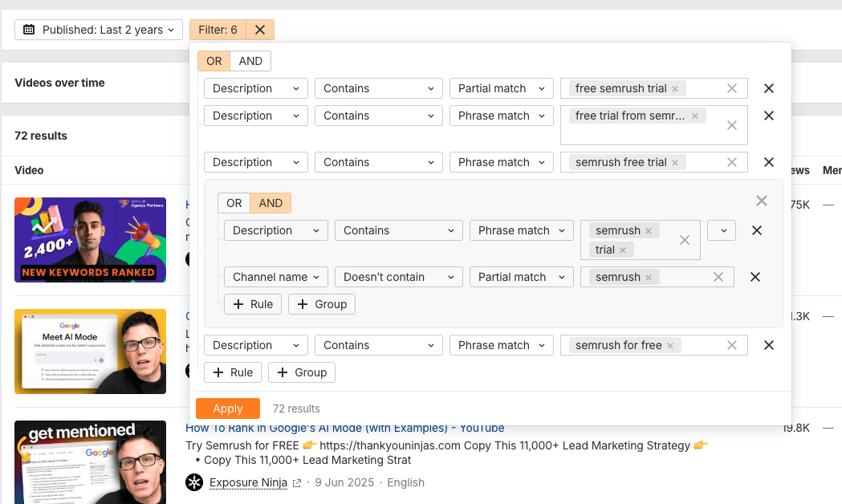Click the Exposure Ninja channel avatar icon
This screenshot has height=504, width=842.
coord(193,482)
